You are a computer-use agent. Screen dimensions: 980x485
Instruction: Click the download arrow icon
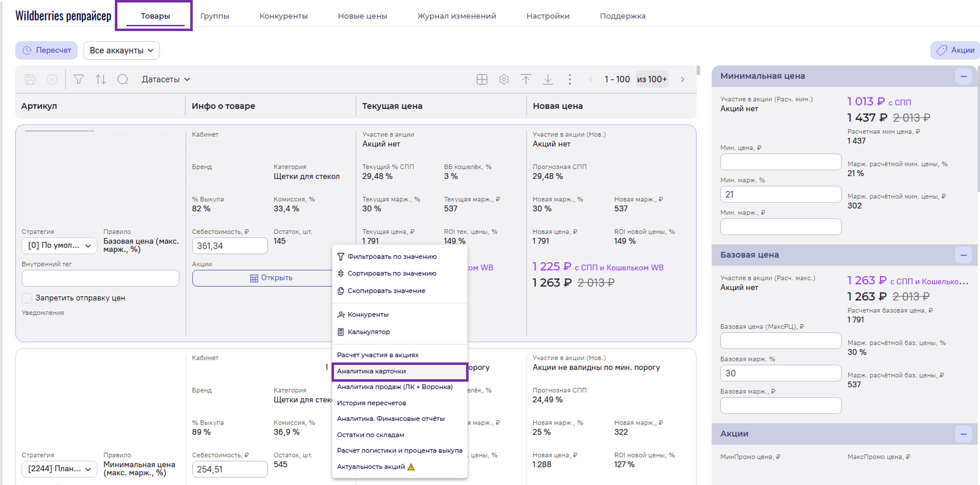[548, 79]
